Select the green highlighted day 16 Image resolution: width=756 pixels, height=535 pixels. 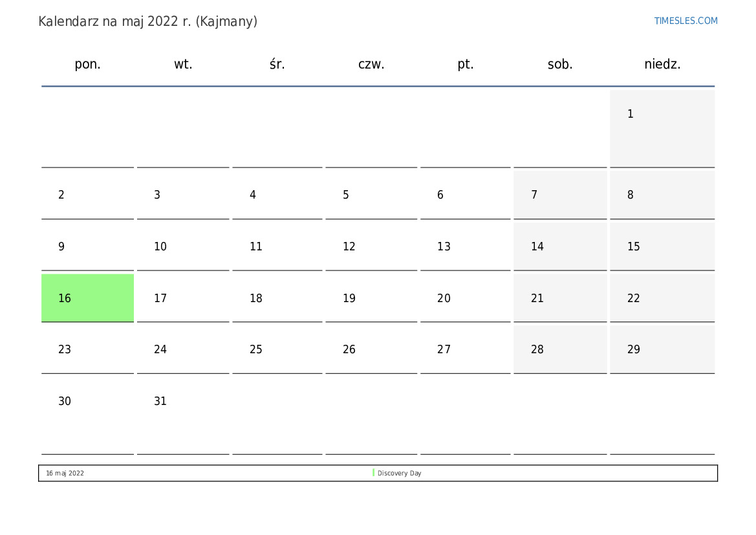[87, 298]
